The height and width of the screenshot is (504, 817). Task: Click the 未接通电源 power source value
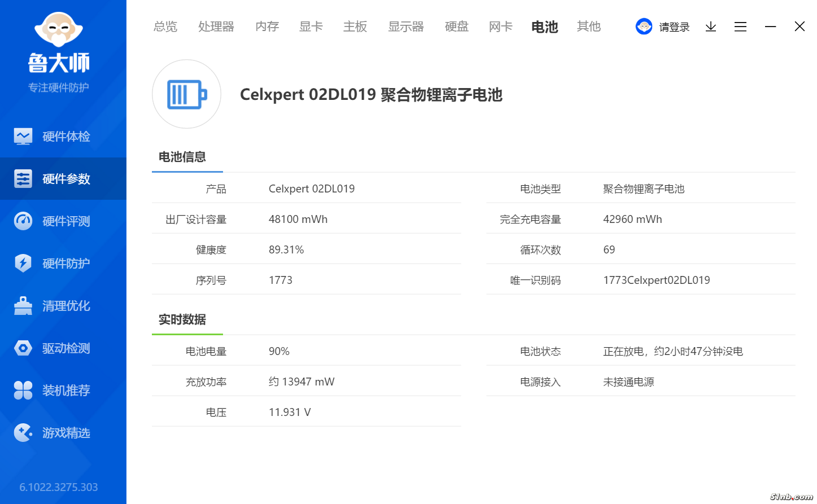pos(628,382)
